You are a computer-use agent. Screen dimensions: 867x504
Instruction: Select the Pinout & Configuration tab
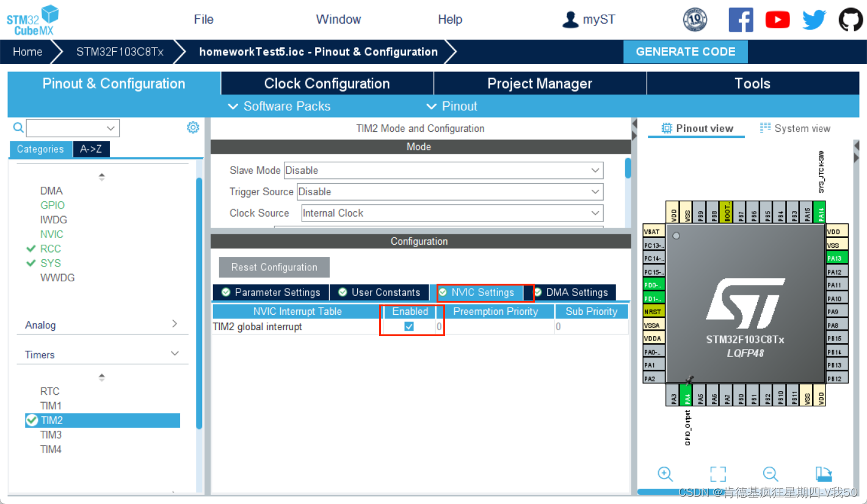pyautogui.click(x=114, y=84)
